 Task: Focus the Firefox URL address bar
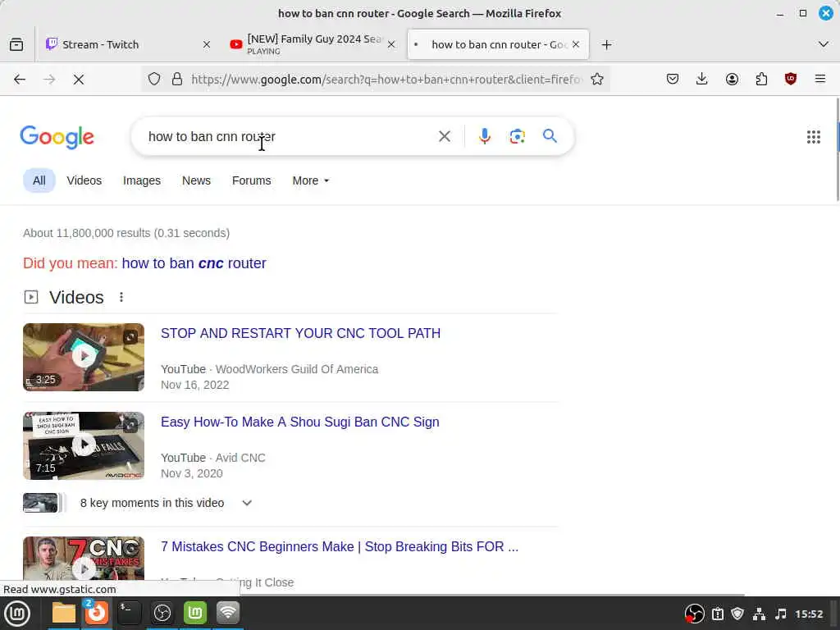click(x=386, y=80)
